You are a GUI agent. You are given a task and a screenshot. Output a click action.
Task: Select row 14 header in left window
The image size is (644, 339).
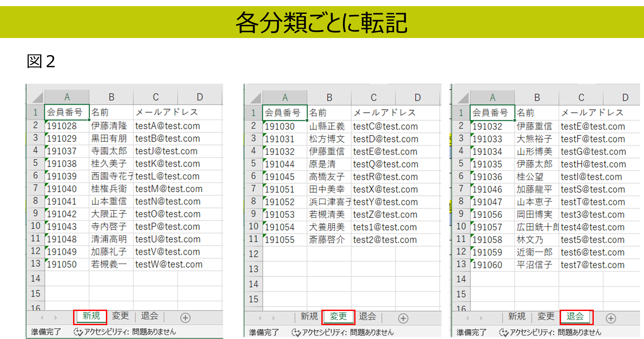[35, 278]
